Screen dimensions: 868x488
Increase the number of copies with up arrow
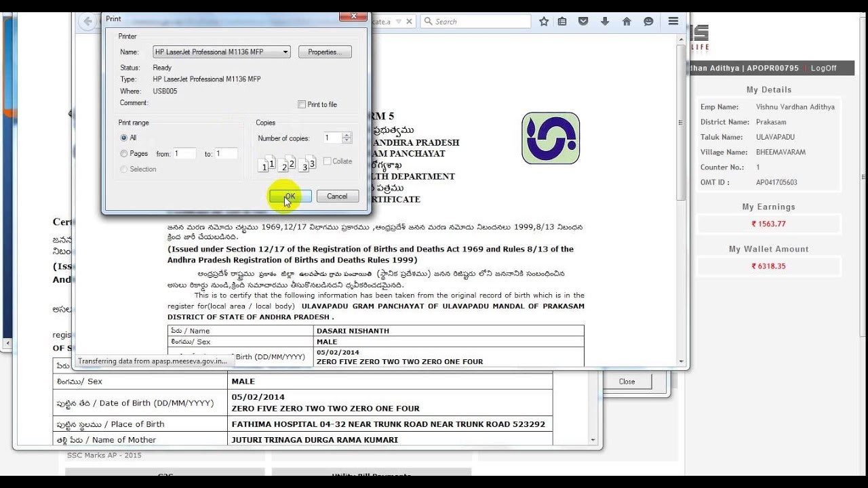pos(347,135)
